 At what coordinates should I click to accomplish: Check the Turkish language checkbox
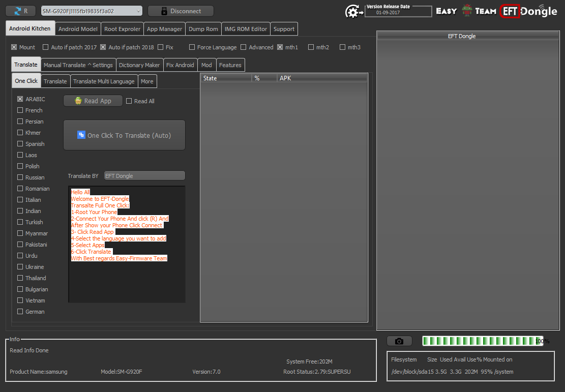pos(20,222)
